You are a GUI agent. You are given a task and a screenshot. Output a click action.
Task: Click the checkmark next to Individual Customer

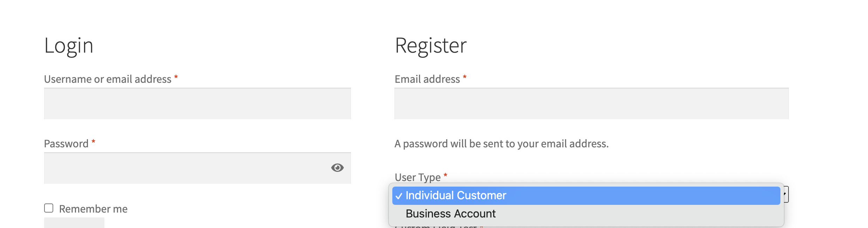coord(399,195)
